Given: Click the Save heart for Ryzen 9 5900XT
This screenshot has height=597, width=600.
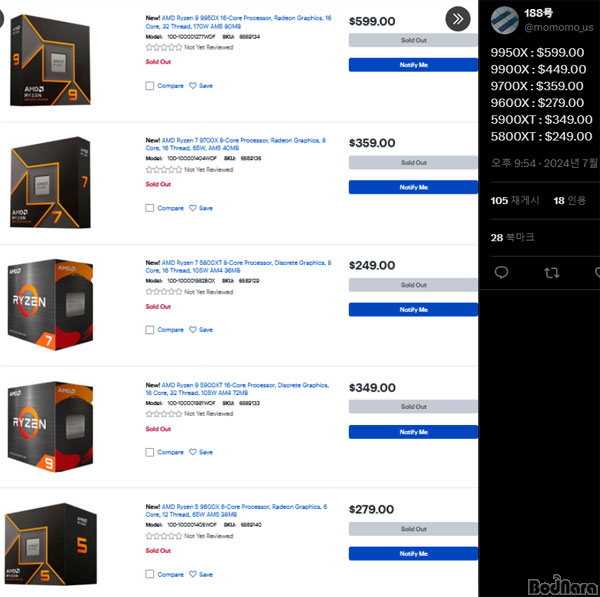Looking at the screenshot, I should click(x=193, y=452).
